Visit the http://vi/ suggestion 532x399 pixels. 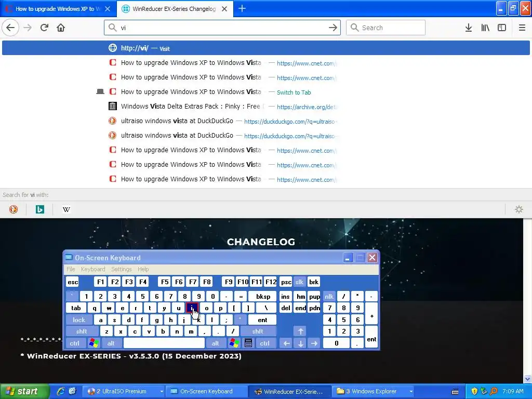266,48
